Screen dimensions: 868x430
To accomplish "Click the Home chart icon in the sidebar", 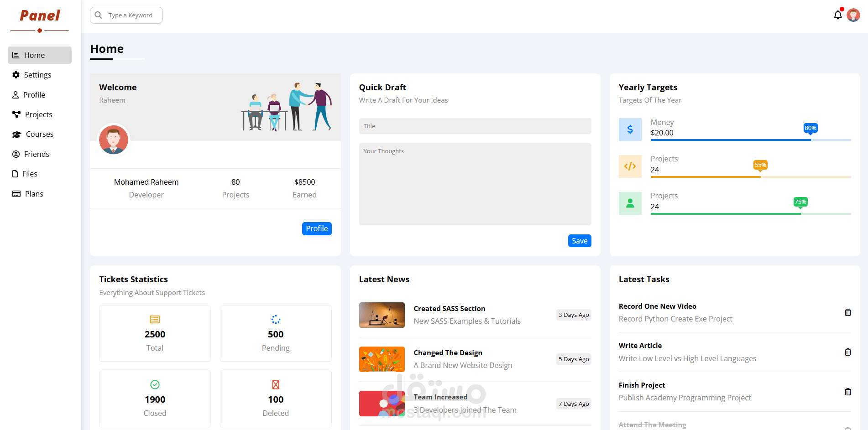I will (x=16, y=55).
